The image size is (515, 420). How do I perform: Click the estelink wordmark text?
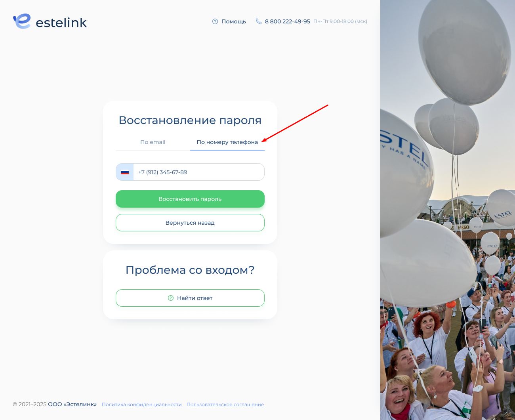pos(61,23)
